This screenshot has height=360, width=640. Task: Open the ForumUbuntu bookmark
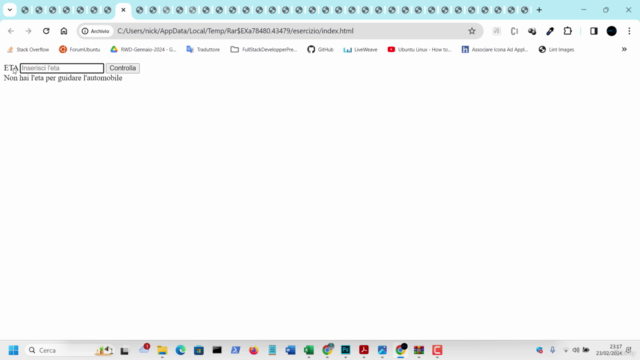(80, 49)
